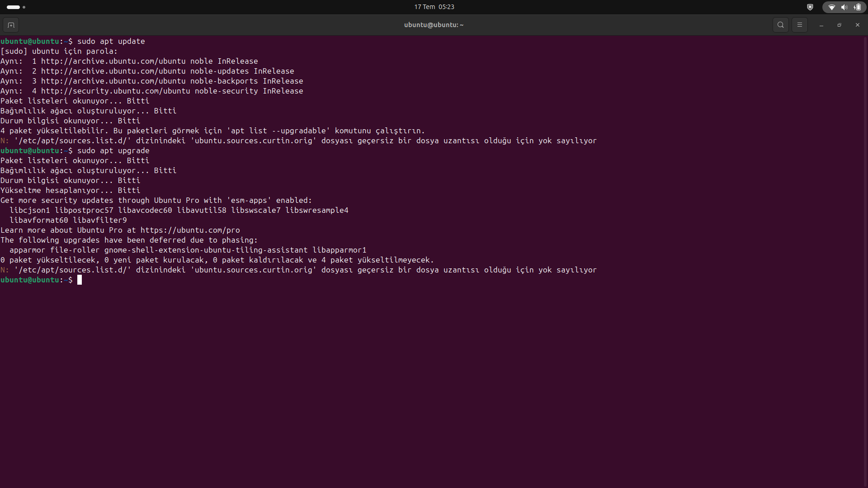Viewport: 868px width, 488px height.
Task: Click the volume speaker icon
Action: (x=844, y=7)
